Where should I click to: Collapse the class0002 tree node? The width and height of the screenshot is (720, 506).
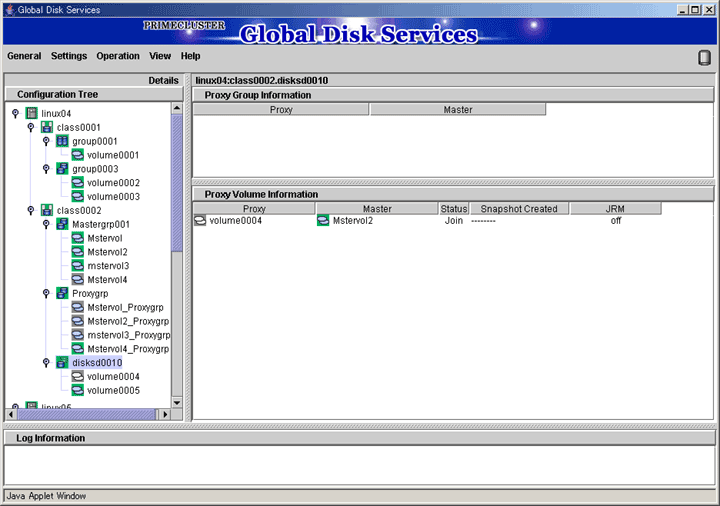[x=31, y=210]
